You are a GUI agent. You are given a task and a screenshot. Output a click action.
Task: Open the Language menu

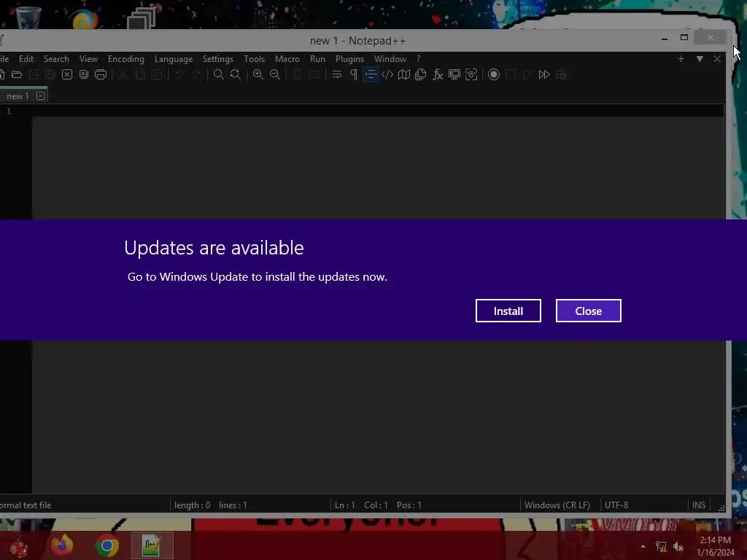tap(174, 58)
